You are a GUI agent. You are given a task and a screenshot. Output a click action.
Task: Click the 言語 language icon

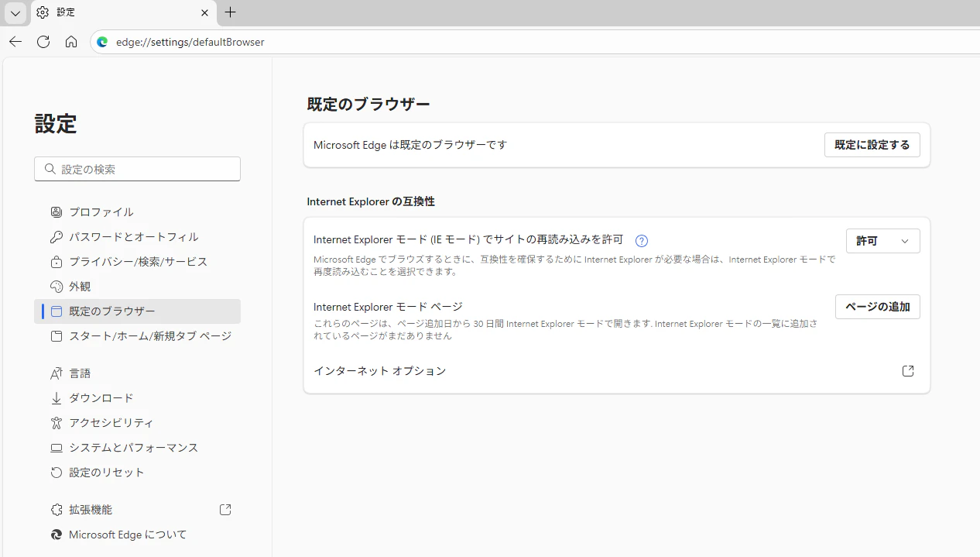click(x=56, y=373)
